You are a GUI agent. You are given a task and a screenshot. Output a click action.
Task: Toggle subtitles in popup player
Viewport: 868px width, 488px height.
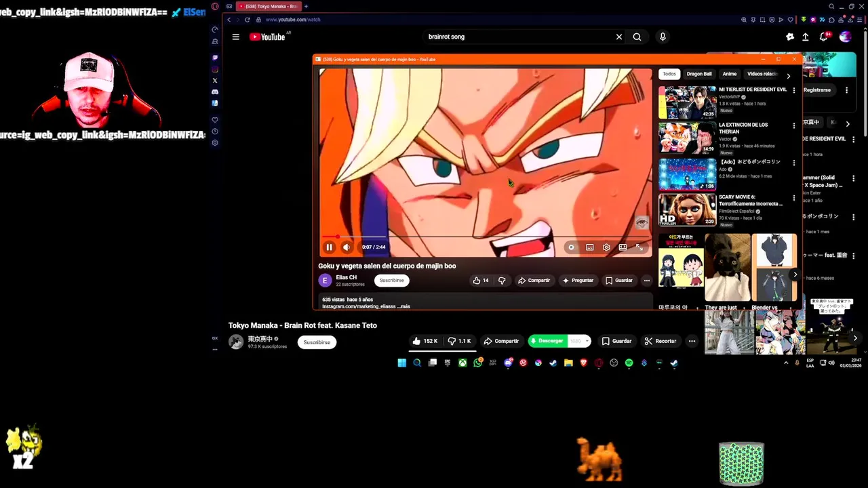[x=590, y=247]
